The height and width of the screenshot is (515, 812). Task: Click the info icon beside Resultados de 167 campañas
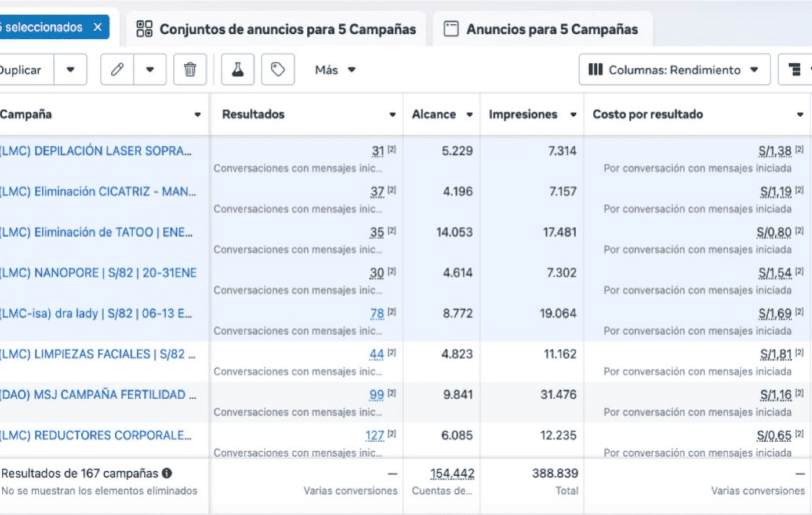[x=167, y=473]
